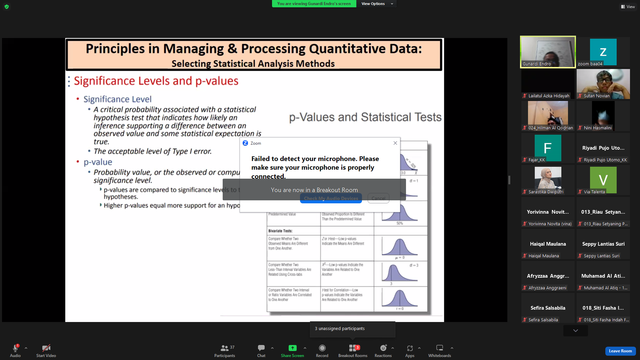Open Breakout Rooms from toolbar

click(x=353, y=350)
